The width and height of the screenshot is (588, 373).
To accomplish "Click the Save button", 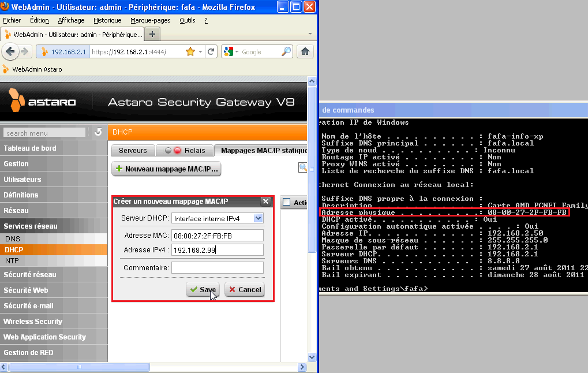I will pos(203,289).
